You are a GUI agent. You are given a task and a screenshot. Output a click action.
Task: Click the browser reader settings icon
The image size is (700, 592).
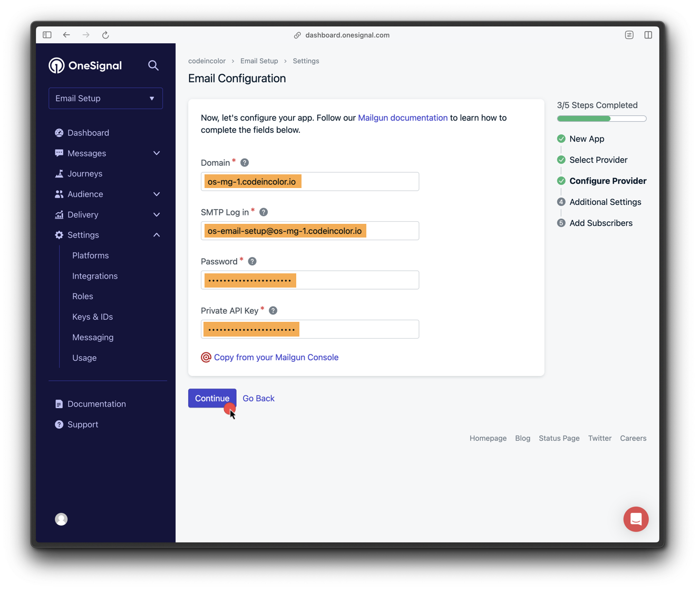click(x=629, y=35)
